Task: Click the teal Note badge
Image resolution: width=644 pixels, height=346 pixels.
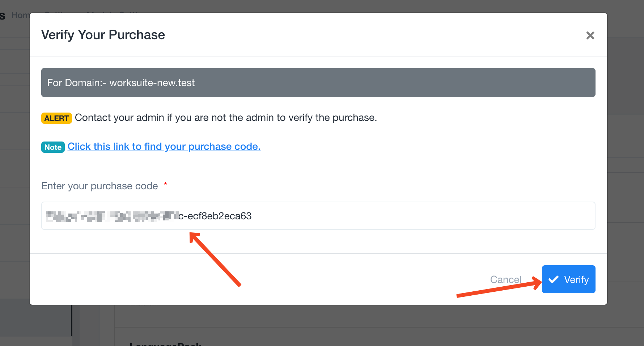Action: pos(53,147)
